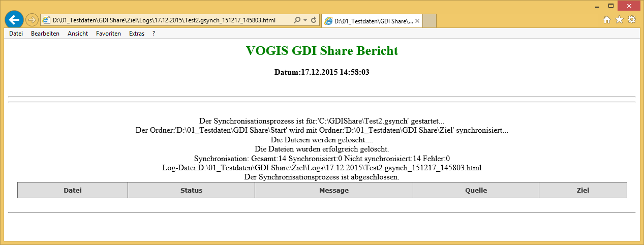Open the Favoriten menu
The width and height of the screenshot is (644, 245).
pyautogui.click(x=108, y=34)
